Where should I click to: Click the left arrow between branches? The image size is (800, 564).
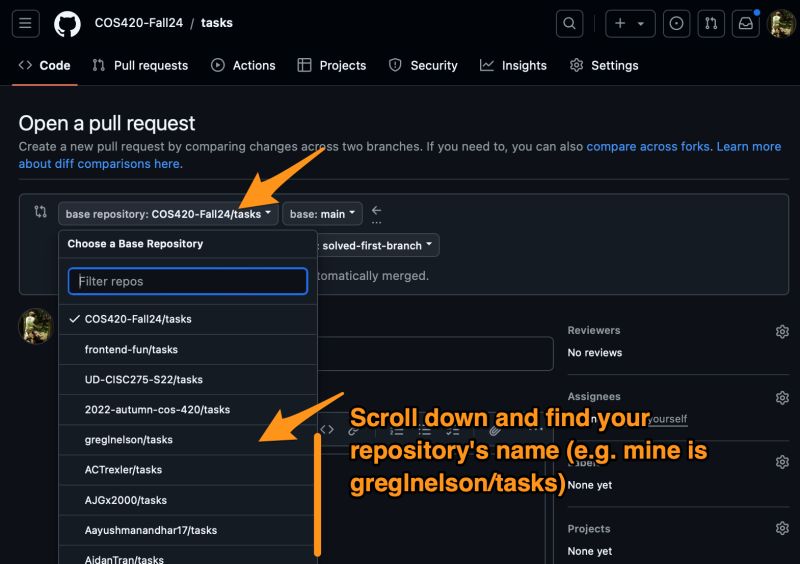(x=377, y=210)
